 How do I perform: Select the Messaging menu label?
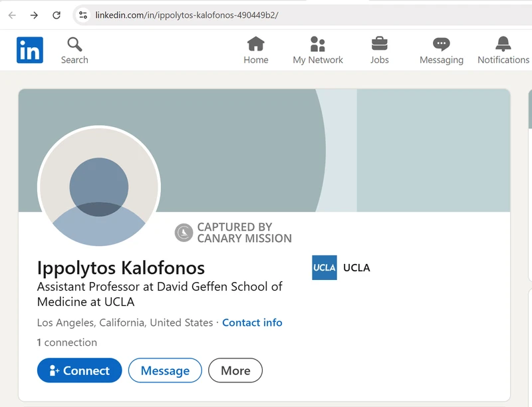(442, 60)
